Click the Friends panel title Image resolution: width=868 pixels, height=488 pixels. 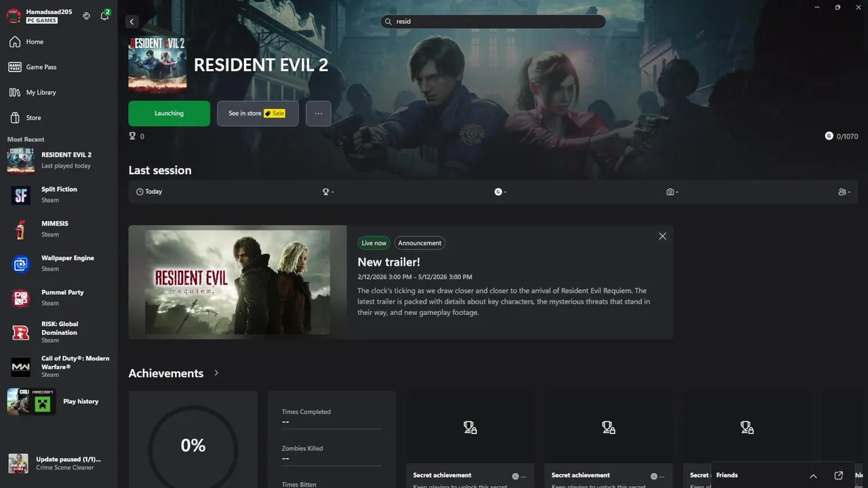727,475
